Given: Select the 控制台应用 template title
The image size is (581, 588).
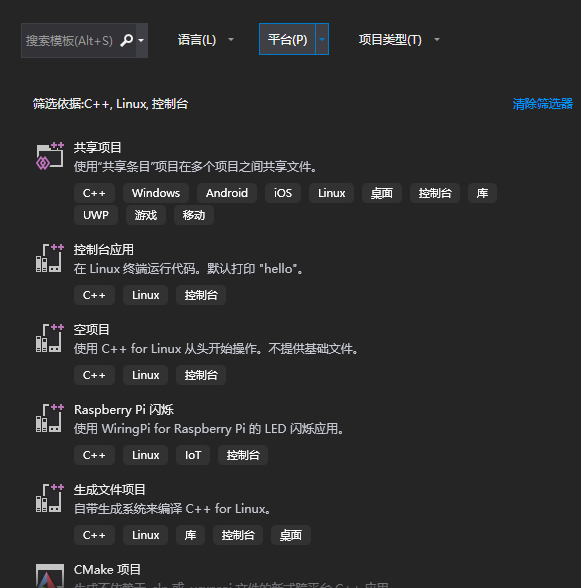Looking at the screenshot, I should 104,250.
